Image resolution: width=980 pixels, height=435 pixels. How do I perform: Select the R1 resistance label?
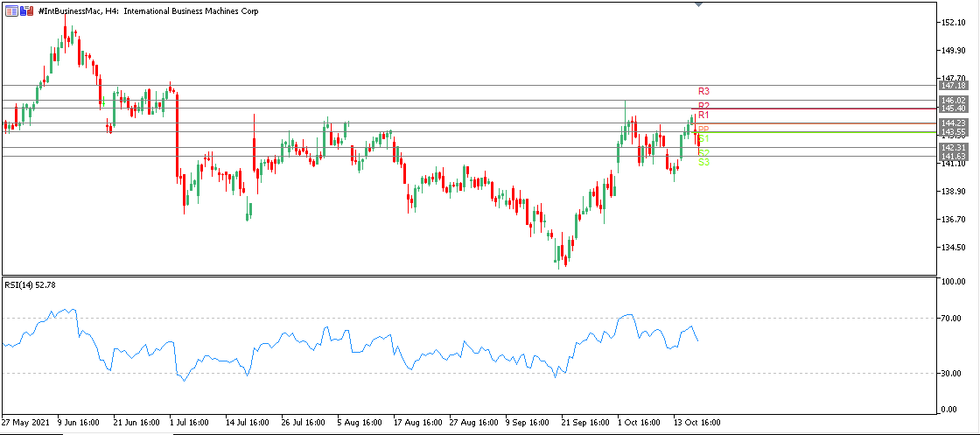point(703,116)
